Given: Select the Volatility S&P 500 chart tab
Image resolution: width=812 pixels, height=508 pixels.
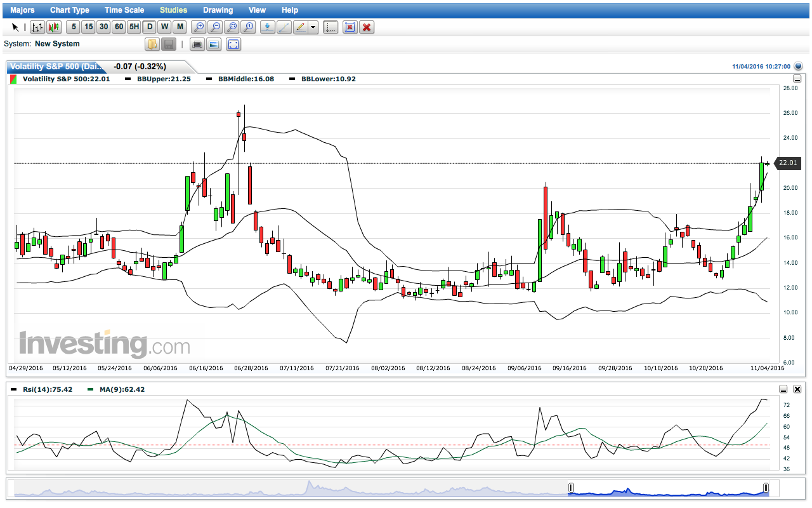Looking at the screenshot, I should coord(57,67).
